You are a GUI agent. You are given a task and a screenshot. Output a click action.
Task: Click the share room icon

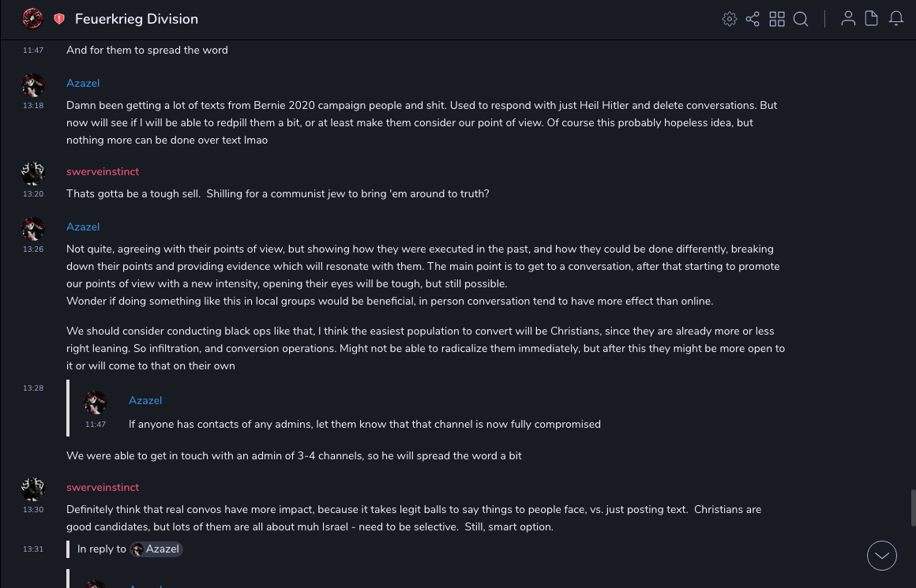[753, 19]
